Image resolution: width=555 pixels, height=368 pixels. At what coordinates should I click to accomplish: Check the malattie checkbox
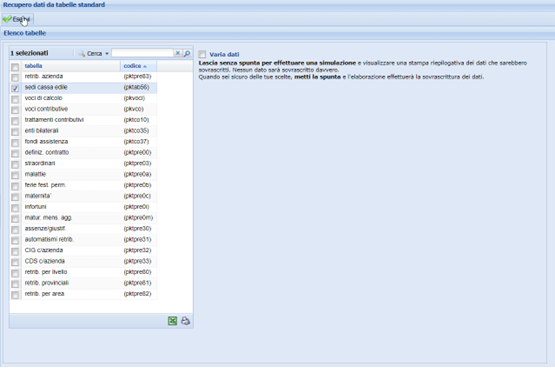click(x=15, y=176)
